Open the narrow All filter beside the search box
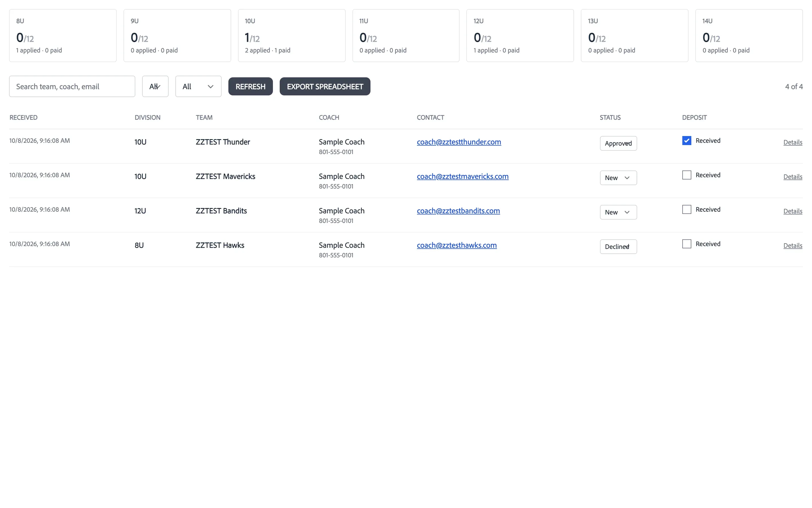The height and width of the screenshot is (508, 812). 155,86
